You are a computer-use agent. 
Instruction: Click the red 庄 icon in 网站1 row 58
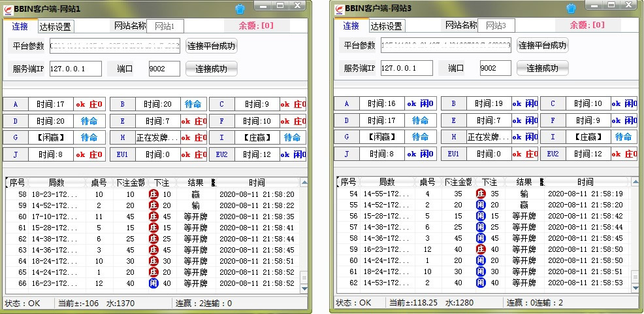click(153, 194)
